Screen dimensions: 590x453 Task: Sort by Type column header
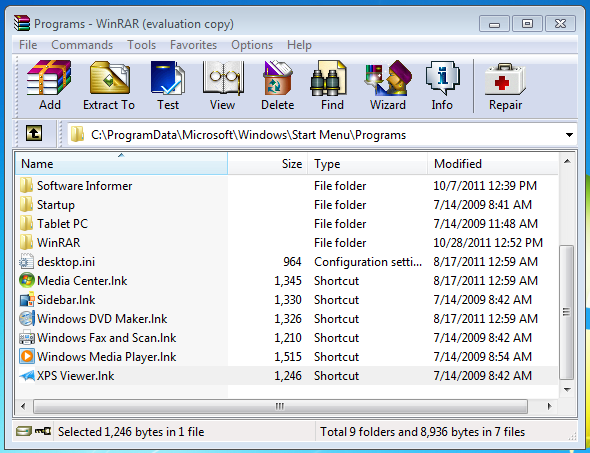click(368, 164)
